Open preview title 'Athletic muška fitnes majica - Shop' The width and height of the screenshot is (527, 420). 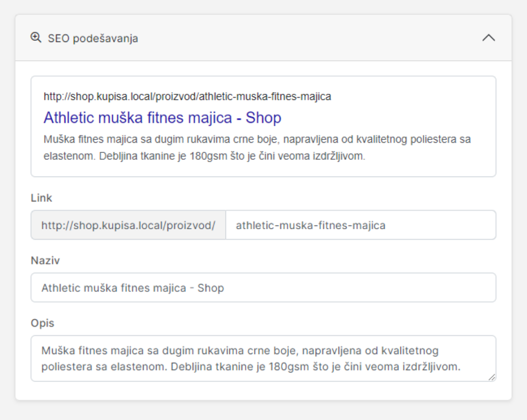click(162, 118)
